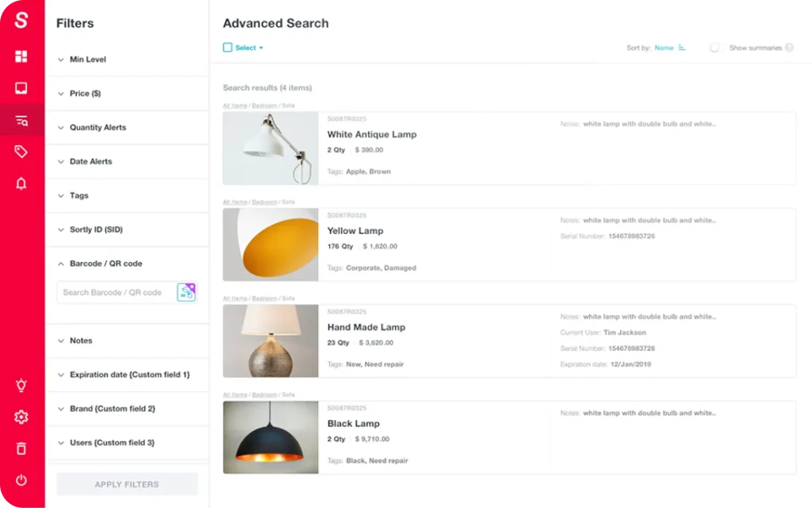Image resolution: width=812 pixels, height=508 pixels.
Task: Open the Dashboard from the sidebar
Action: (x=21, y=56)
